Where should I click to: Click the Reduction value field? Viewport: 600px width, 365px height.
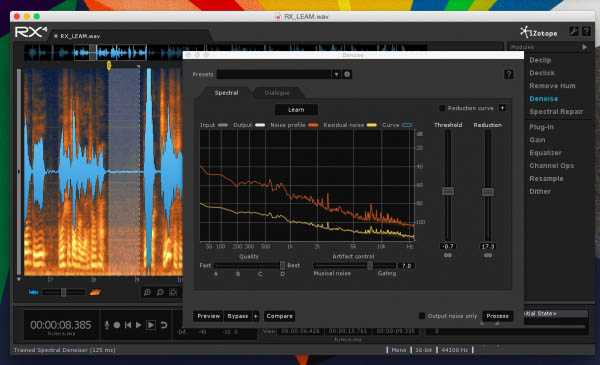point(488,246)
